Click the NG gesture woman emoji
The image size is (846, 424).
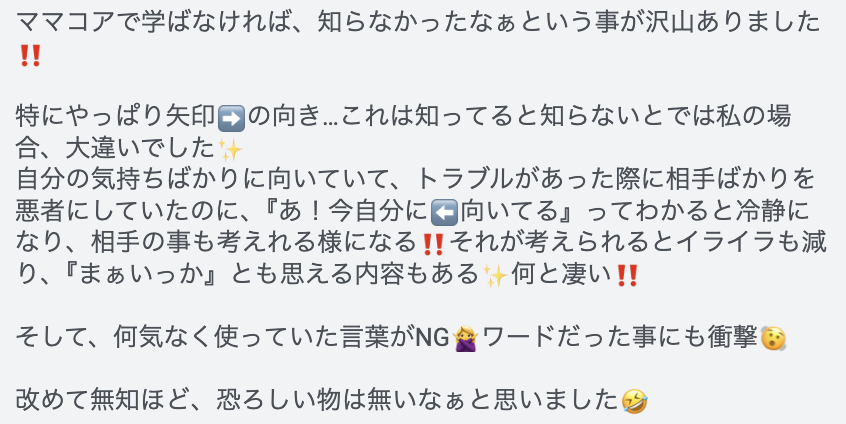[x=465, y=339]
